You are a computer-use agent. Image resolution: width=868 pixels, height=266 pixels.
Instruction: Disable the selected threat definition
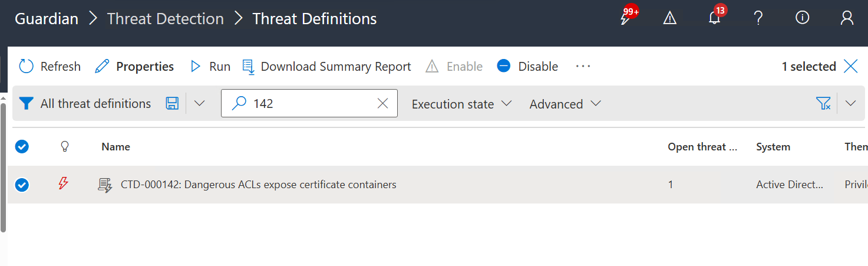tap(527, 67)
